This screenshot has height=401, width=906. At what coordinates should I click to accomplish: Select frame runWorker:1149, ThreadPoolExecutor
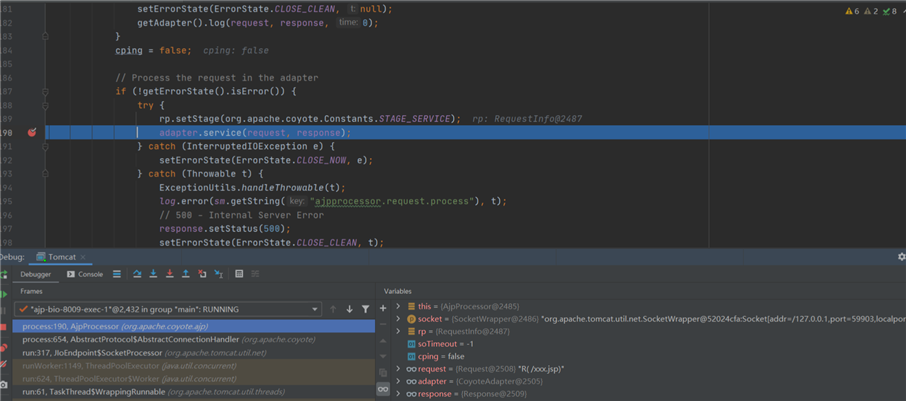point(194,366)
